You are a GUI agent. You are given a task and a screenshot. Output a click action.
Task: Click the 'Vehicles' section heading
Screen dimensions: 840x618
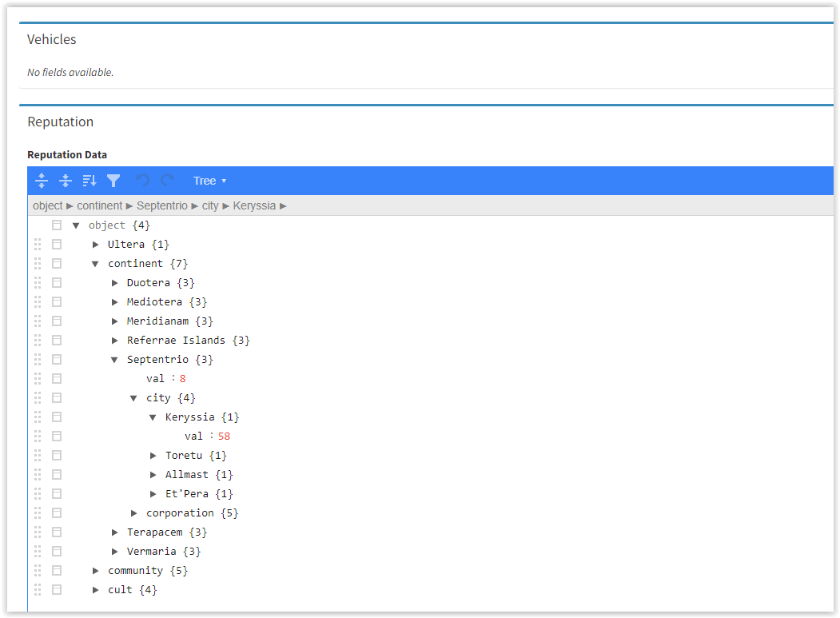pyautogui.click(x=51, y=40)
